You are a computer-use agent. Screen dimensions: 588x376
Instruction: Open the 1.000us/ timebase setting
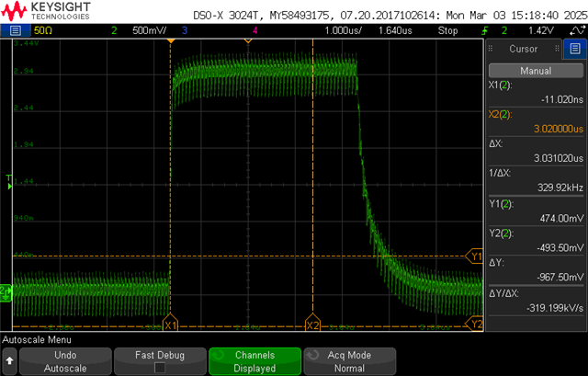click(343, 30)
